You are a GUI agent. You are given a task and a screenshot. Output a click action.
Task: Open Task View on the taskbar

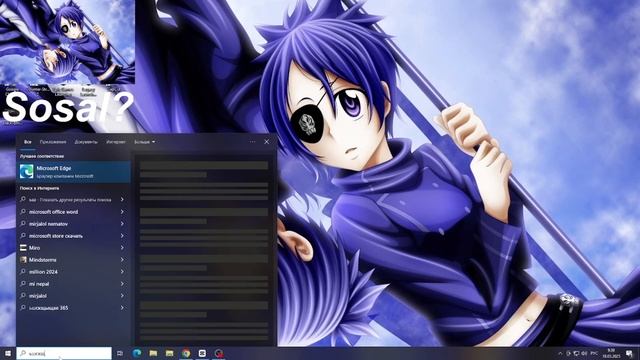coord(120,353)
